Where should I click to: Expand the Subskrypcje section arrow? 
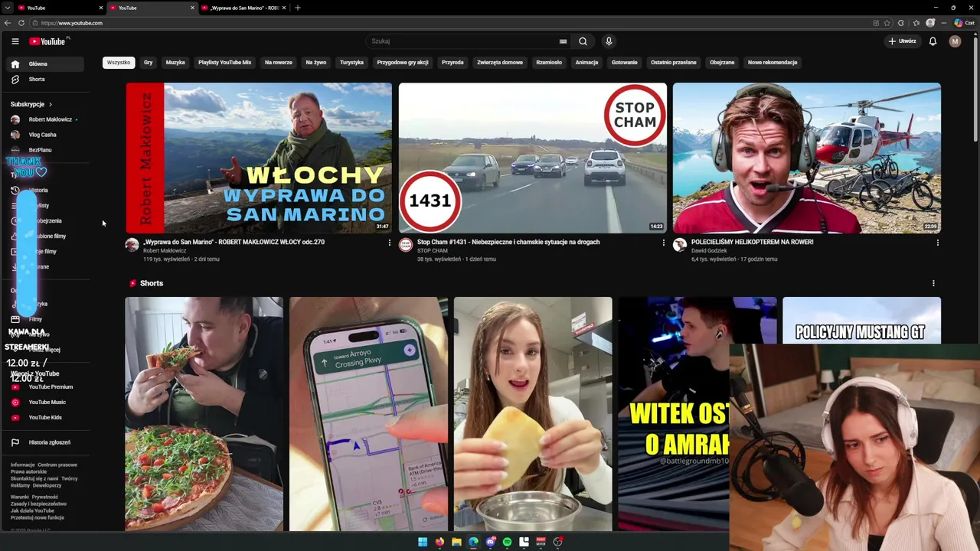point(51,104)
